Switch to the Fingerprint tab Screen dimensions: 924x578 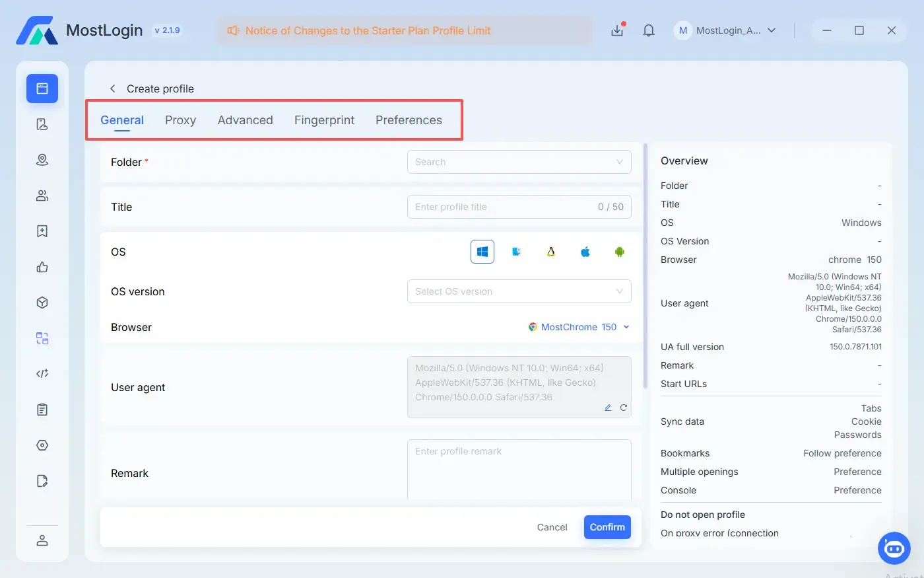click(x=324, y=120)
